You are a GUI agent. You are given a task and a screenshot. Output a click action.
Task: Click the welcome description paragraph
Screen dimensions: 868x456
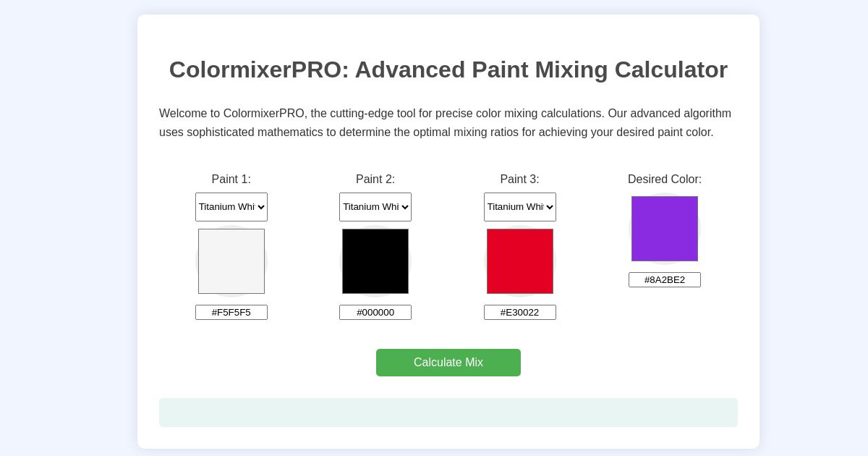[x=446, y=123]
